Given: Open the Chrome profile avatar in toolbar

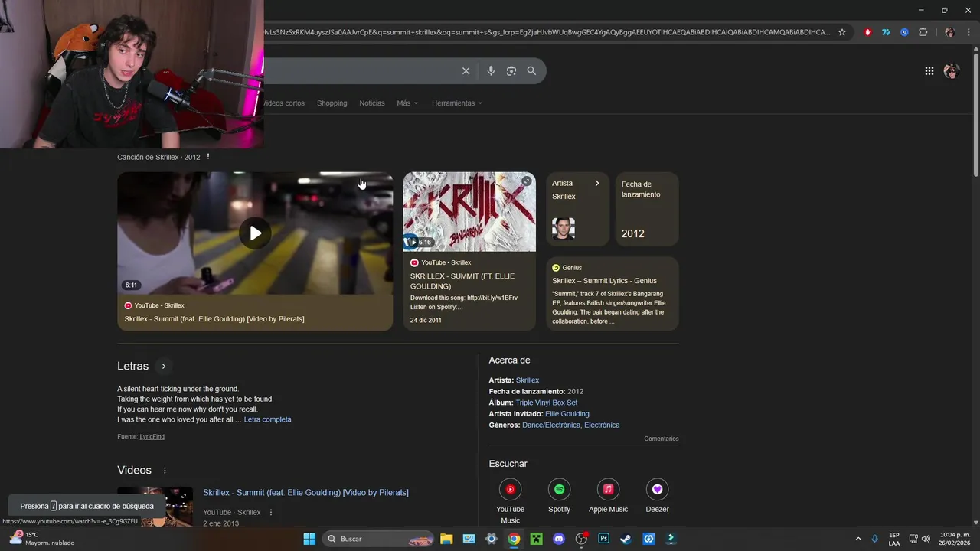Looking at the screenshot, I should (x=949, y=32).
